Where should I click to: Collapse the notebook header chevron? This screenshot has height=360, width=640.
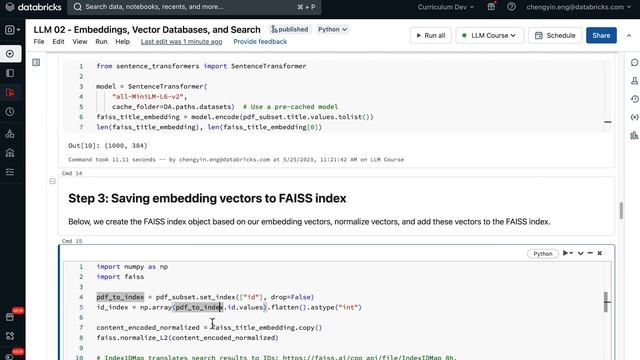629,36
